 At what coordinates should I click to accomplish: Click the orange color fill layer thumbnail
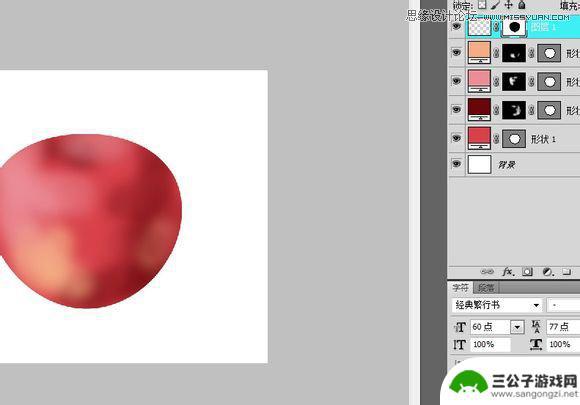tap(479, 53)
